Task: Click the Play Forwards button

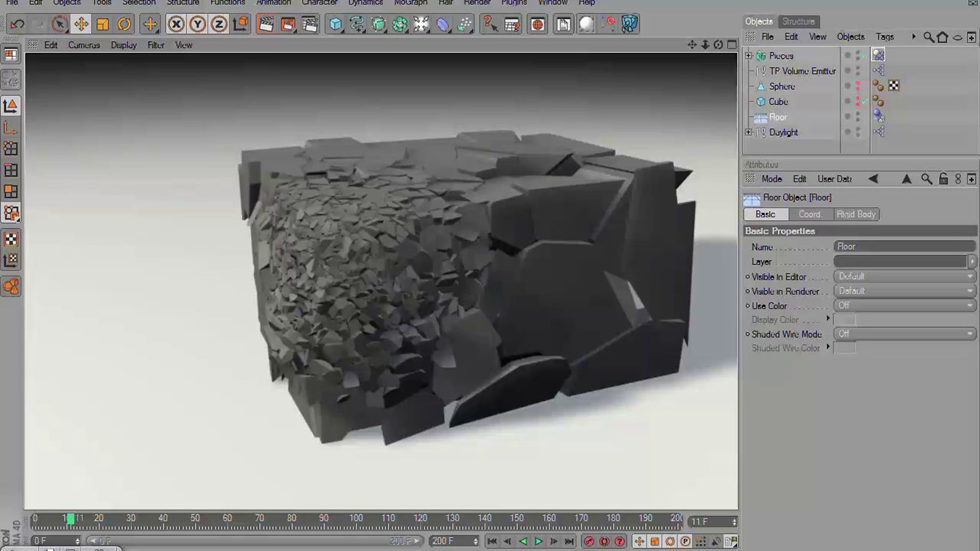Action: [539, 542]
